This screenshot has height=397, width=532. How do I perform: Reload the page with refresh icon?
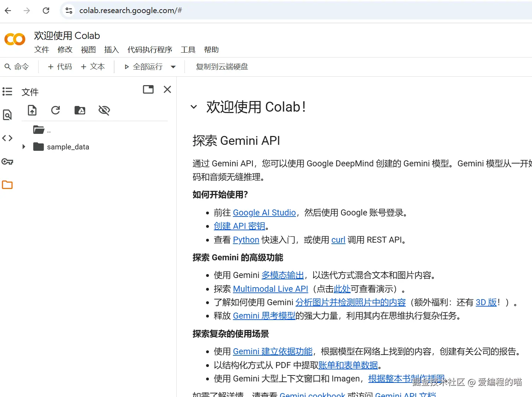point(46,11)
